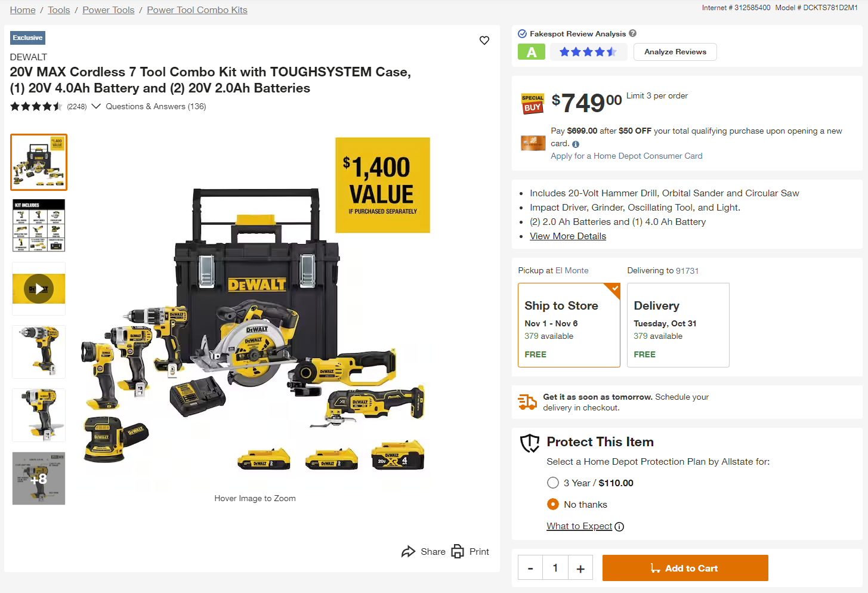This screenshot has height=593, width=868.
Task: Select the 3 Year $110.00 protection plan
Action: pyautogui.click(x=553, y=483)
